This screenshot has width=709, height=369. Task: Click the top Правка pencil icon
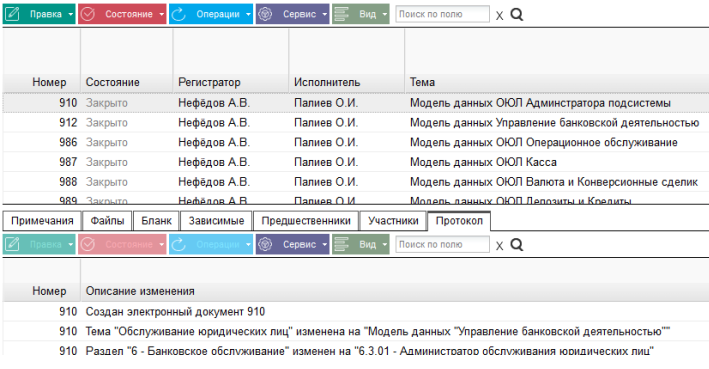tap(12, 14)
